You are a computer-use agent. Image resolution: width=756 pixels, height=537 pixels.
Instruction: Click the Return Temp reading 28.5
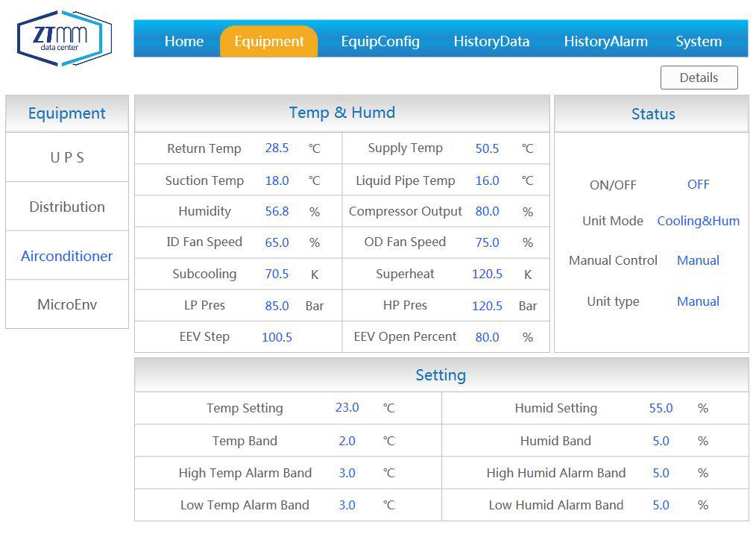277,148
